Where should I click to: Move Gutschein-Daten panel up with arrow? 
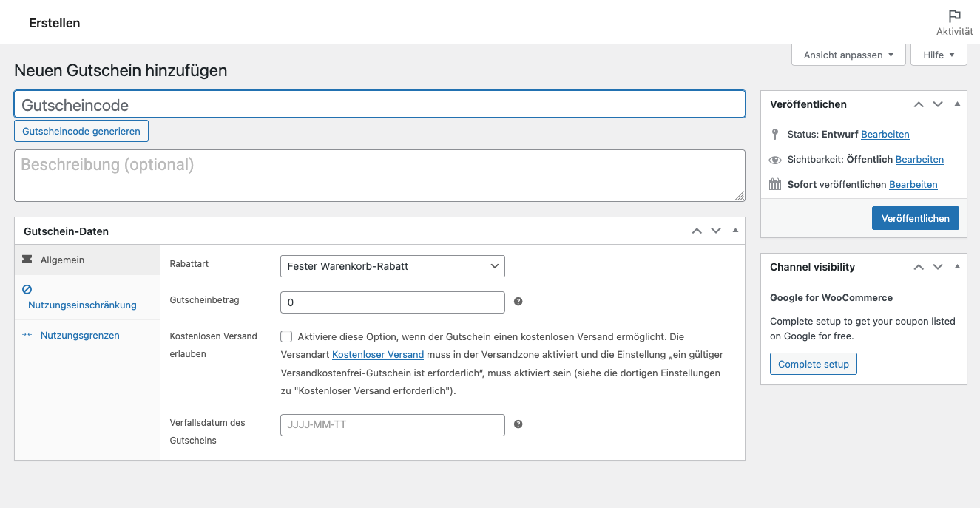[697, 231]
